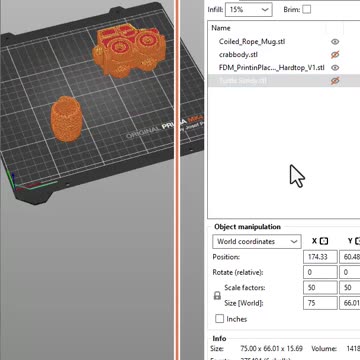Toggle visibility of the FDM_PrintinPlac..._Hardtop_V1.stl object

(335, 68)
